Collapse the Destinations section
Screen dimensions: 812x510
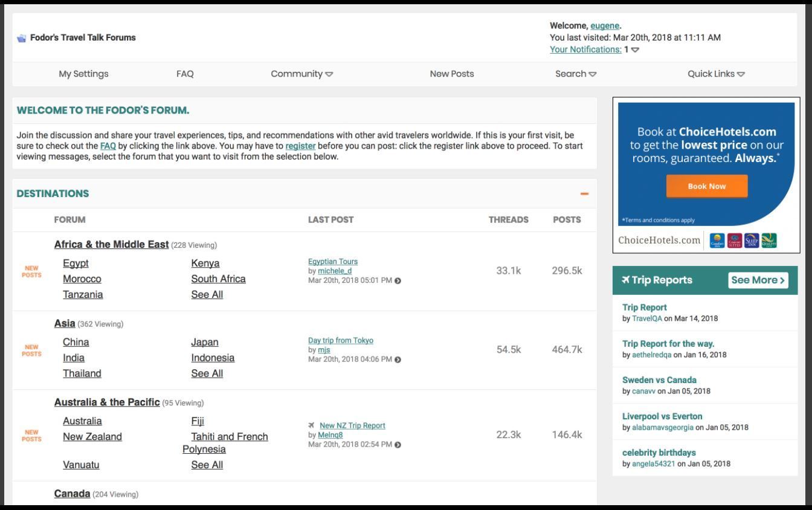(584, 194)
